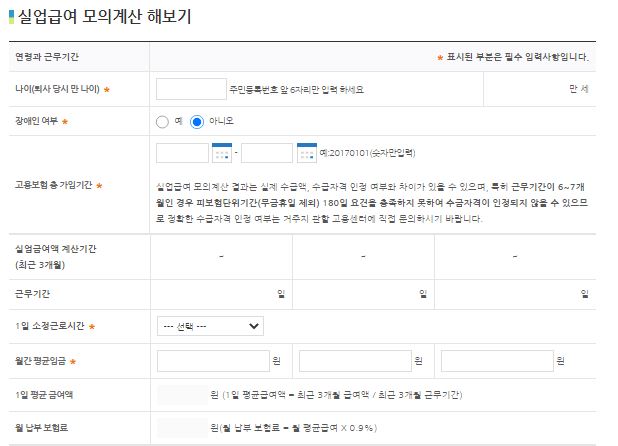This screenshot has width=618, height=446.
Task: Open the 1일 소정근로시간 dropdown
Action: [x=210, y=326]
